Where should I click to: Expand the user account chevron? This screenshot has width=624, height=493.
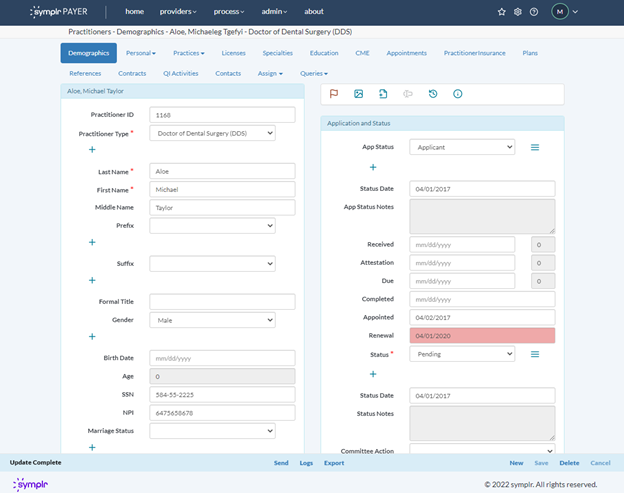(x=575, y=12)
